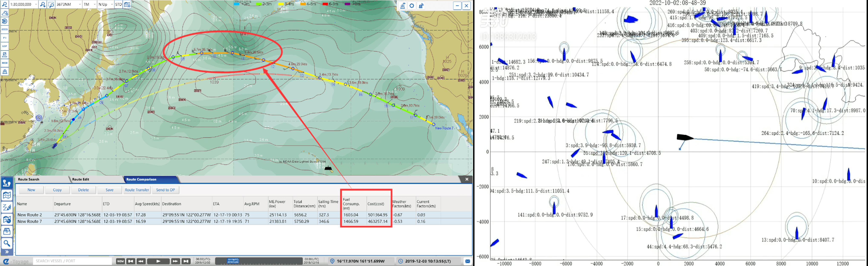Open the ship signal icon at top right

(x=421, y=6)
